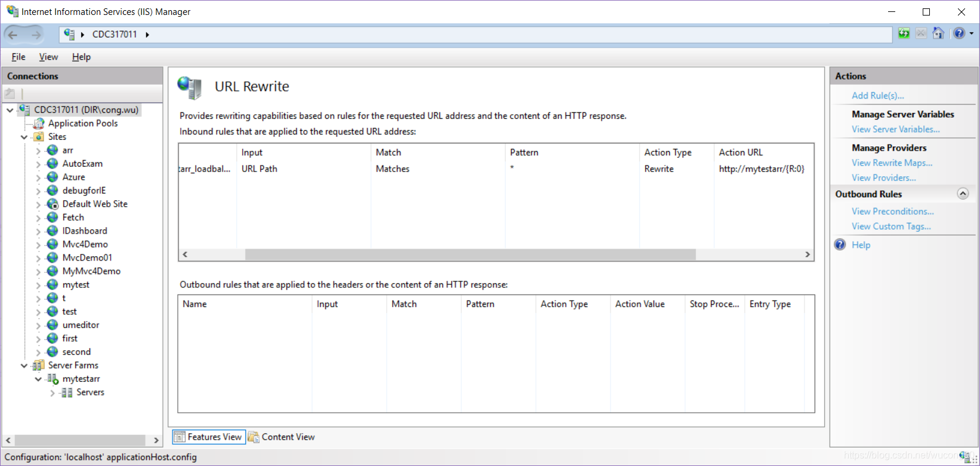Collapse the Sites node
Image resolution: width=980 pixels, height=466 pixels.
[24, 137]
